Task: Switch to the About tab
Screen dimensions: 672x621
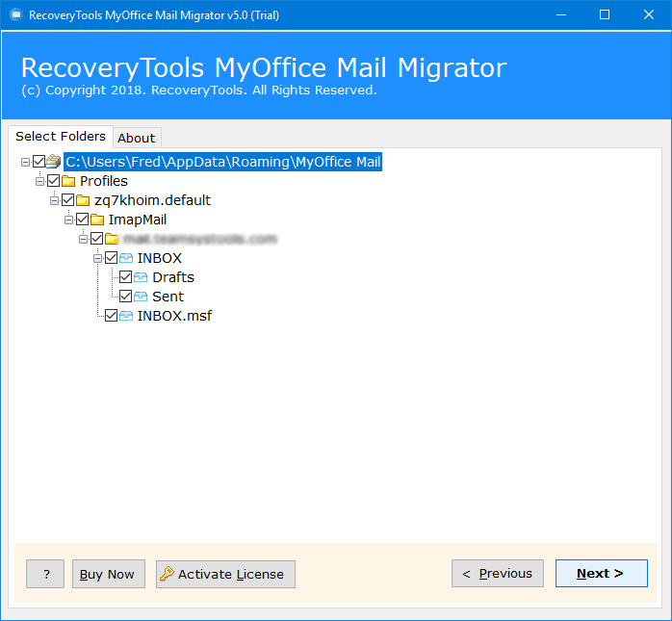Action: (x=137, y=138)
